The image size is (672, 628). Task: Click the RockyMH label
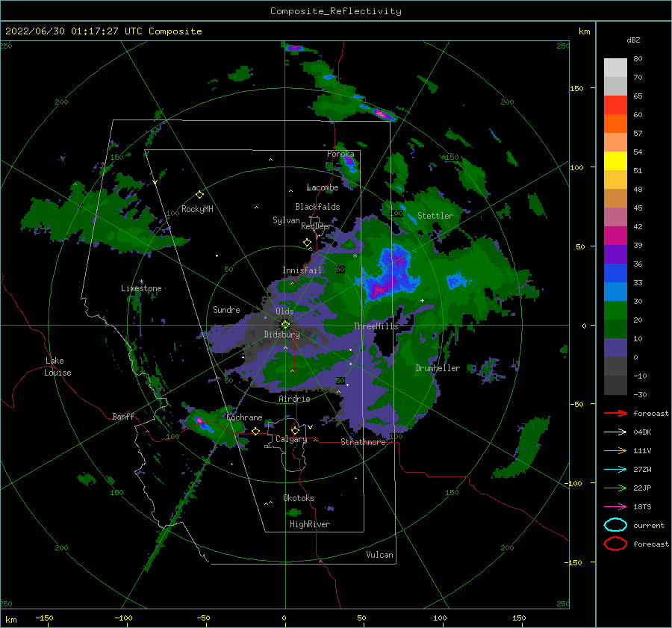(197, 209)
